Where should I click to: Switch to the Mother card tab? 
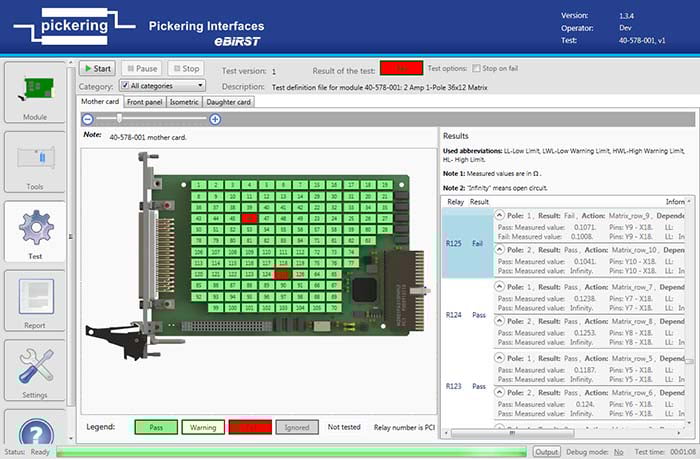point(100,102)
